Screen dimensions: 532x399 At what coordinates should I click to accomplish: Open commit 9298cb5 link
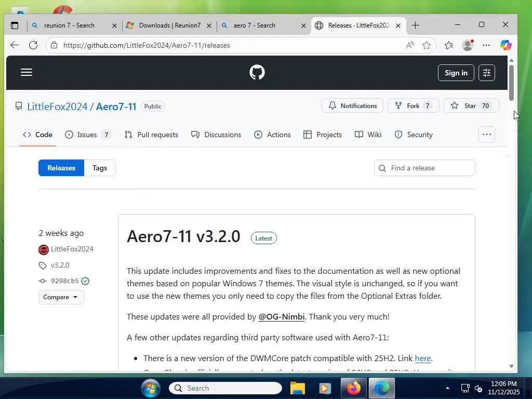coord(64,281)
